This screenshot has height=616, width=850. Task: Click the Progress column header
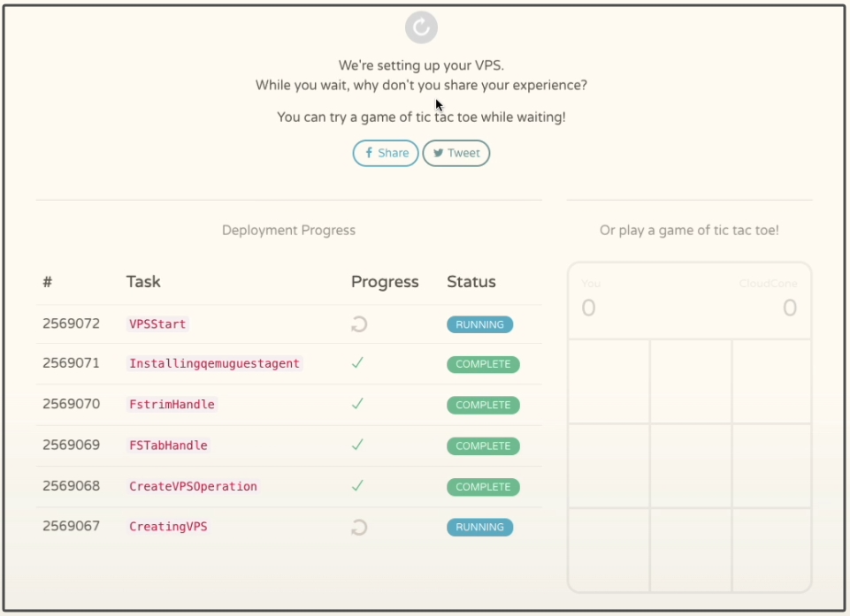pyautogui.click(x=385, y=282)
